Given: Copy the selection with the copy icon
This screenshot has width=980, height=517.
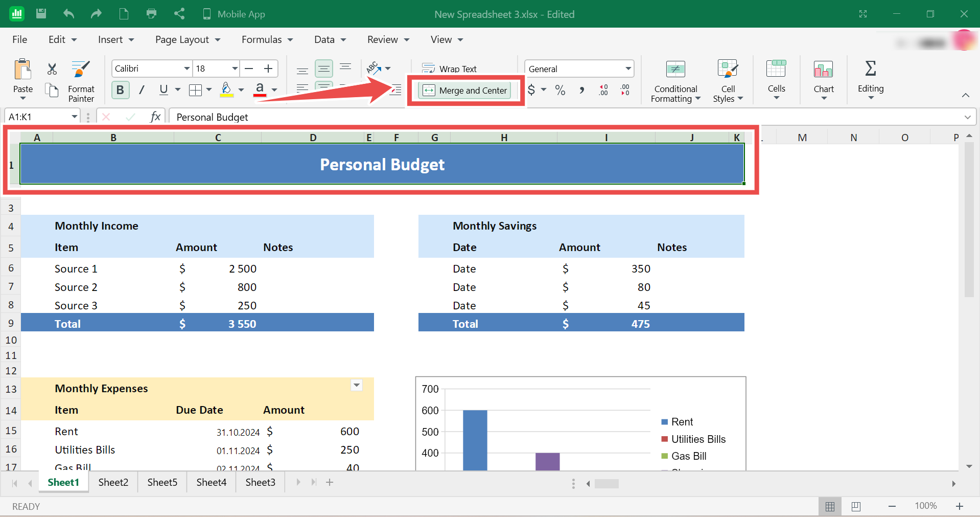Looking at the screenshot, I should (x=52, y=91).
